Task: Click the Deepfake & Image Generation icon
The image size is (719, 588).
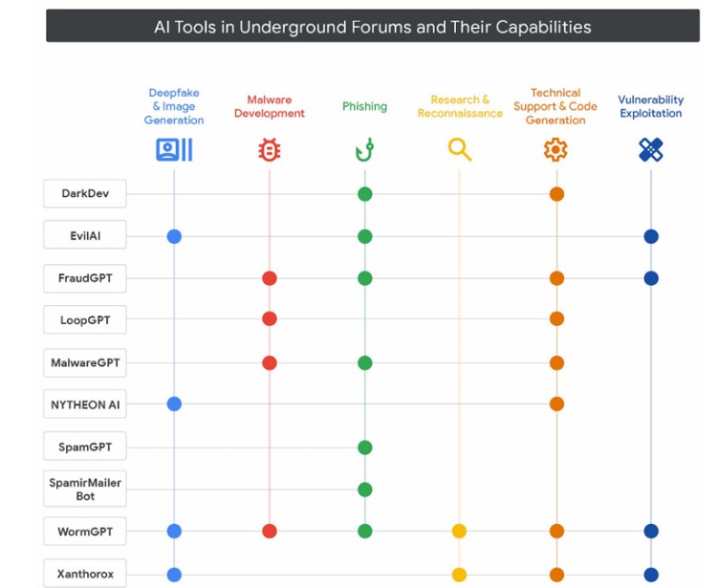Action: pyautogui.click(x=174, y=149)
